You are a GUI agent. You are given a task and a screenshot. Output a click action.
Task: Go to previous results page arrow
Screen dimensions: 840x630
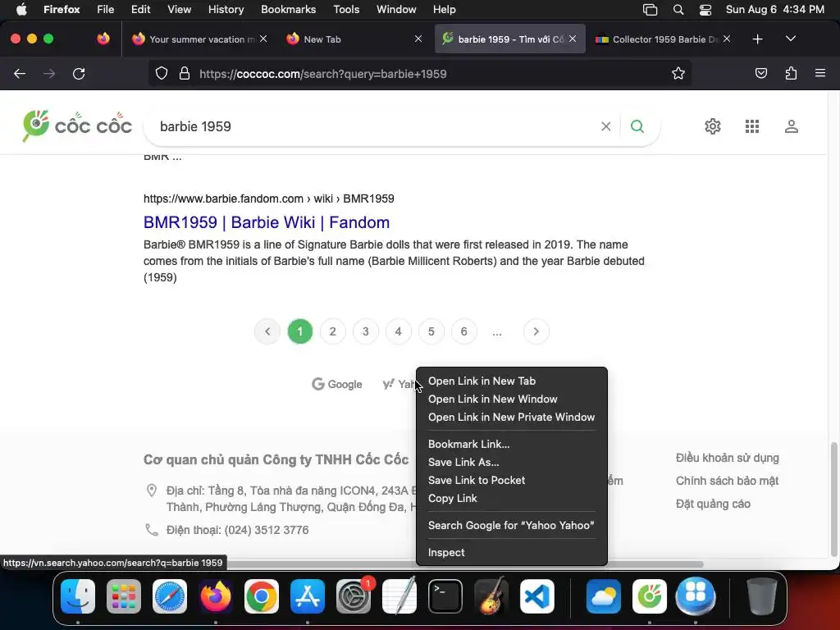tap(267, 331)
